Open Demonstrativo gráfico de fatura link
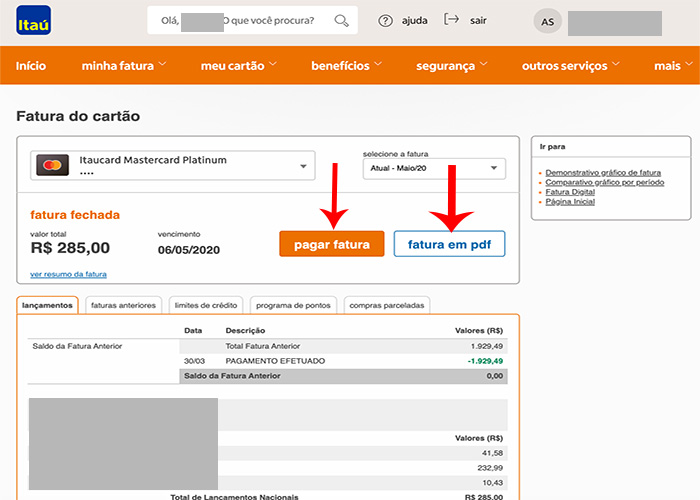 point(603,172)
